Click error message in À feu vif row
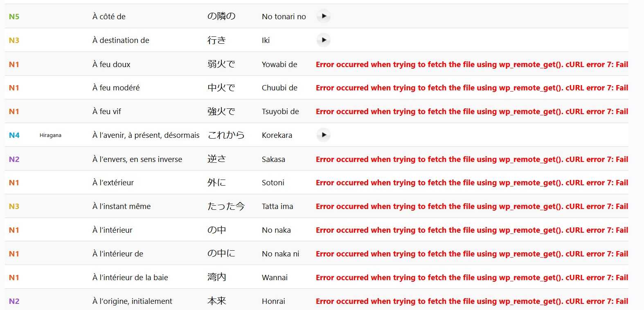Viewport: 644px width, 310px height. (x=472, y=112)
